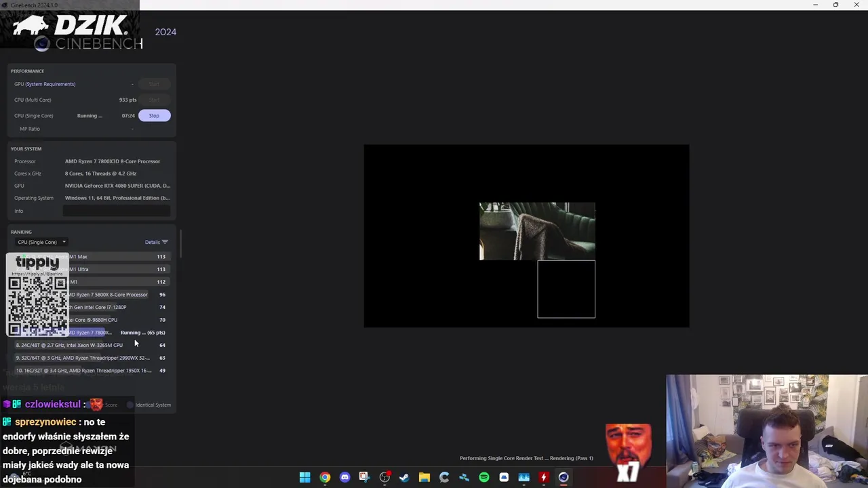Click the System Requirements link for GPU
This screenshot has width=868, height=488.
pos(50,84)
